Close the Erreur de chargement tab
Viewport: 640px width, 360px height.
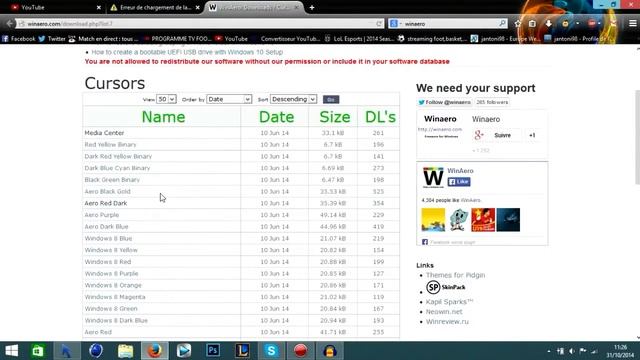coord(198,7)
